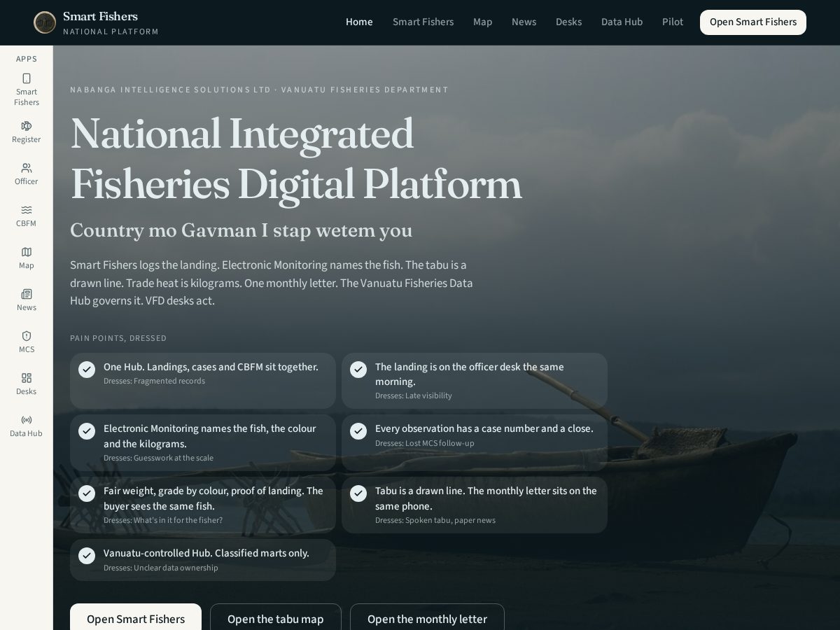Screen dimensions: 840x630
Task: Click check icon beside 'Fair weight, grade by colour'
Action: point(87,493)
